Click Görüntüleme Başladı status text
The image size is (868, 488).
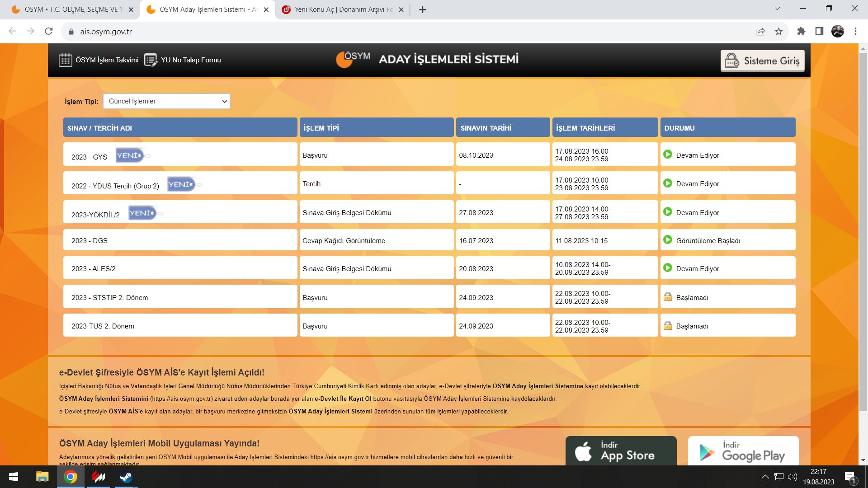708,241
